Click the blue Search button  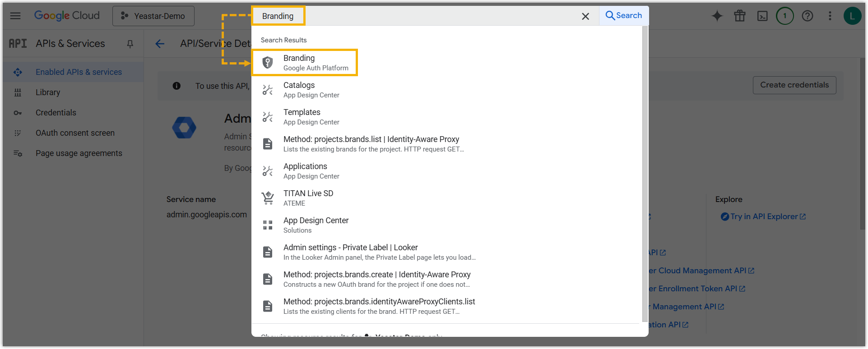pos(624,16)
